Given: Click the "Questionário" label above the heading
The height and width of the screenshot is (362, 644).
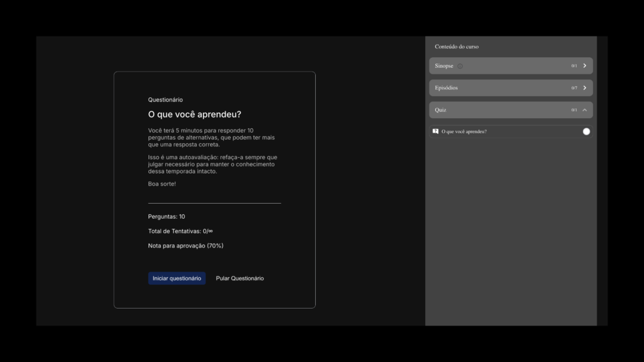Looking at the screenshot, I should coord(165,100).
